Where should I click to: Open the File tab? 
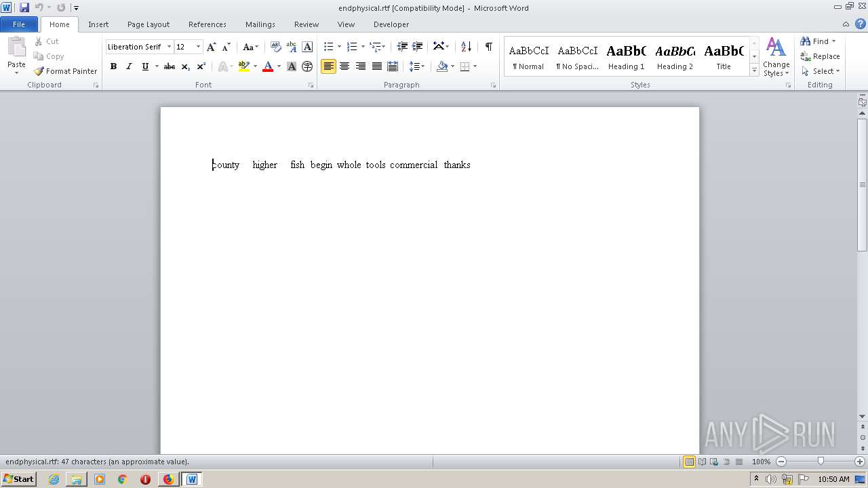(x=19, y=24)
